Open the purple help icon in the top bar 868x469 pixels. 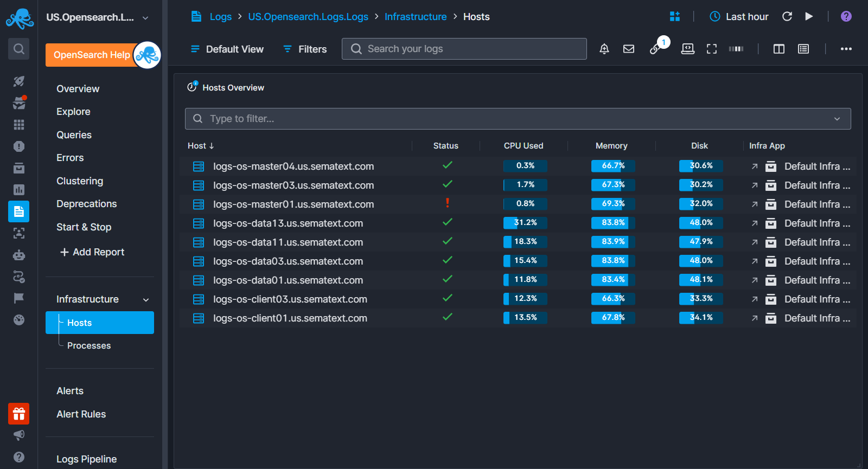(x=846, y=16)
